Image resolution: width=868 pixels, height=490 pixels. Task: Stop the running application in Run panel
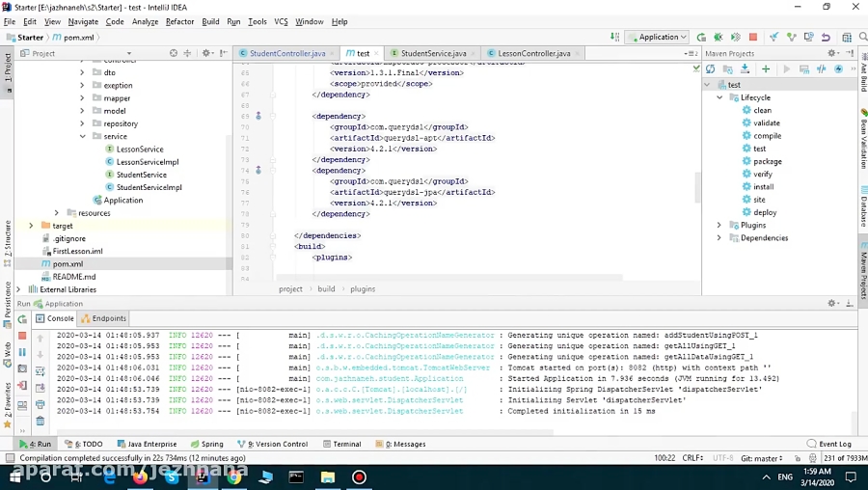(22, 336)
